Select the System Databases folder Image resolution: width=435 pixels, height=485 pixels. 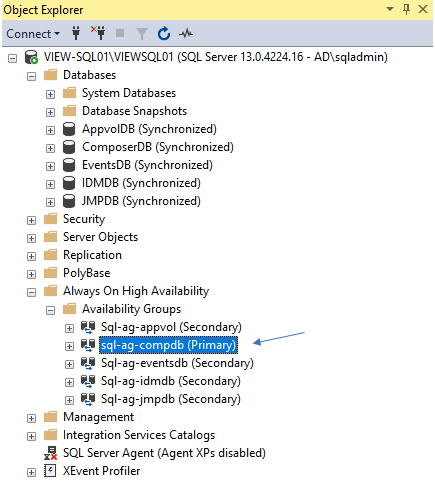[x=129, y=93]
